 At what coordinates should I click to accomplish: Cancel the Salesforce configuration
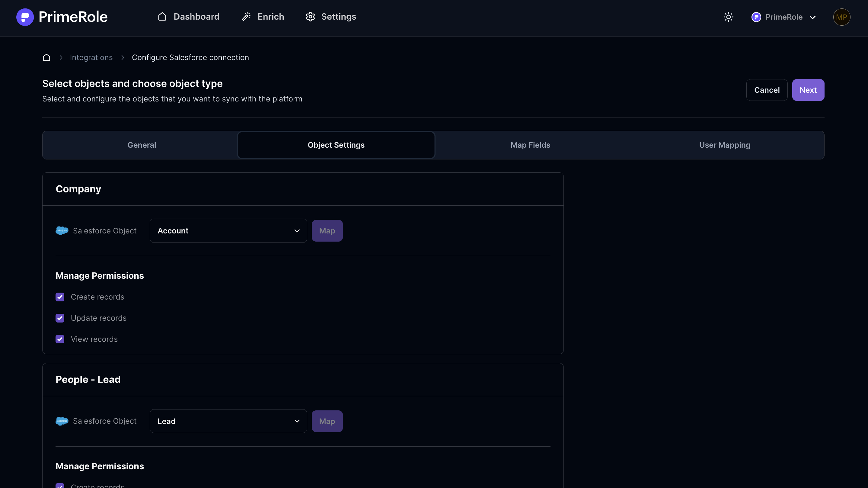[767, 90]
